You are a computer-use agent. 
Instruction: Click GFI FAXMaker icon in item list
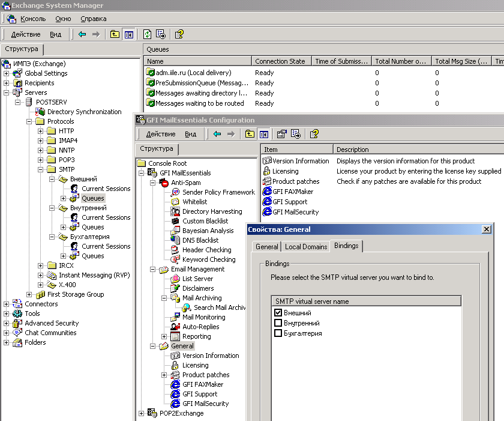click(267, 192)
